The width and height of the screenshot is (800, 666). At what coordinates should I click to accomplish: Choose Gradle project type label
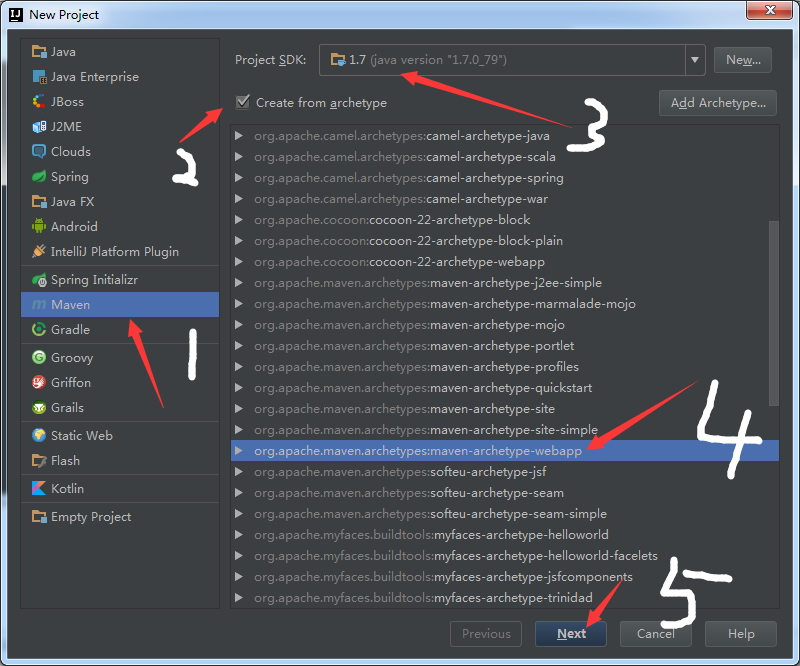coord(70,330)
